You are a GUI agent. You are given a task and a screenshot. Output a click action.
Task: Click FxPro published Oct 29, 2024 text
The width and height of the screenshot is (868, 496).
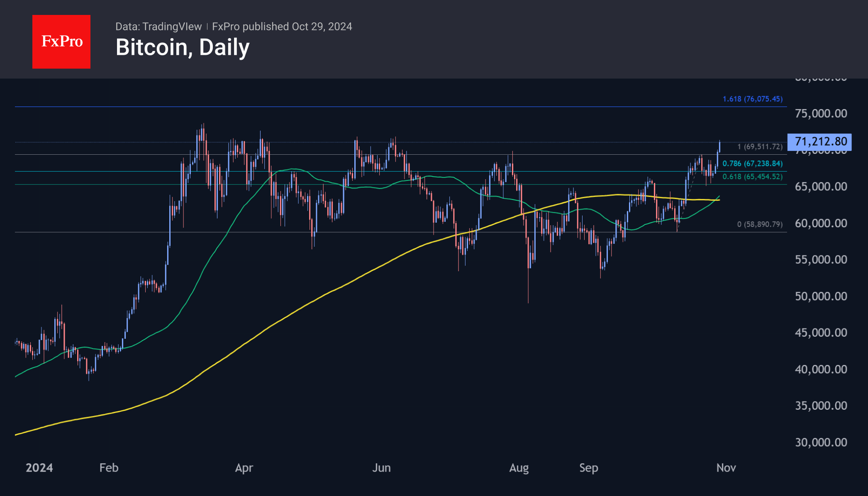(282, 27)
